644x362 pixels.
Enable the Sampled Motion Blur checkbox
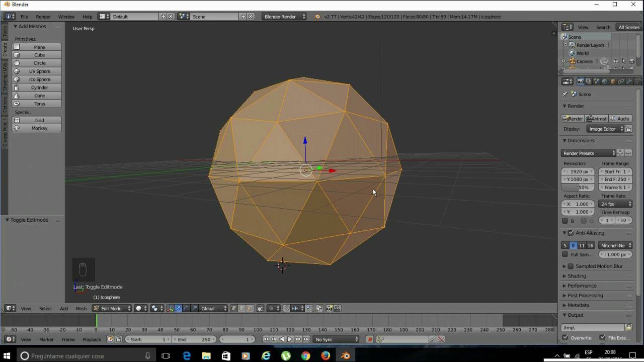point(571,266)
